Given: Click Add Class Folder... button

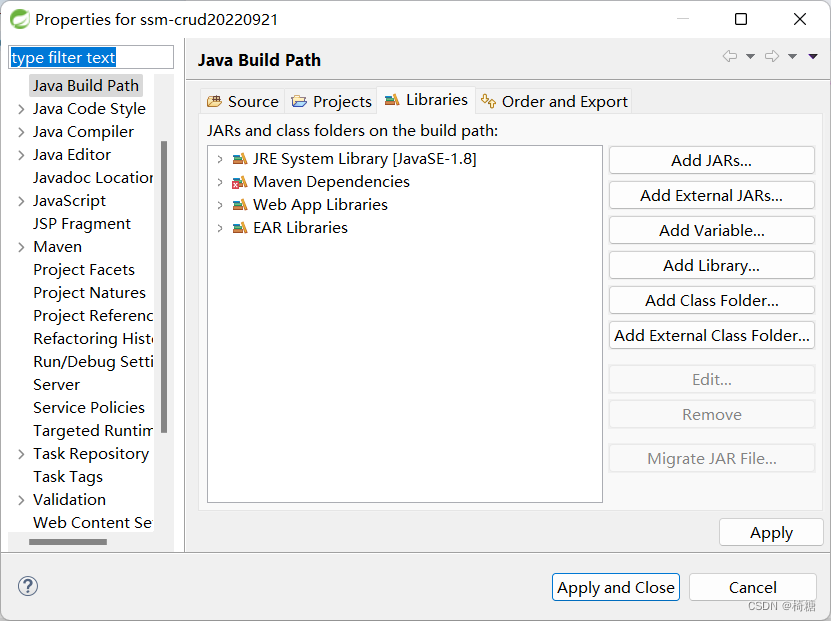Looking at the screenshot, I should (712, 300).
